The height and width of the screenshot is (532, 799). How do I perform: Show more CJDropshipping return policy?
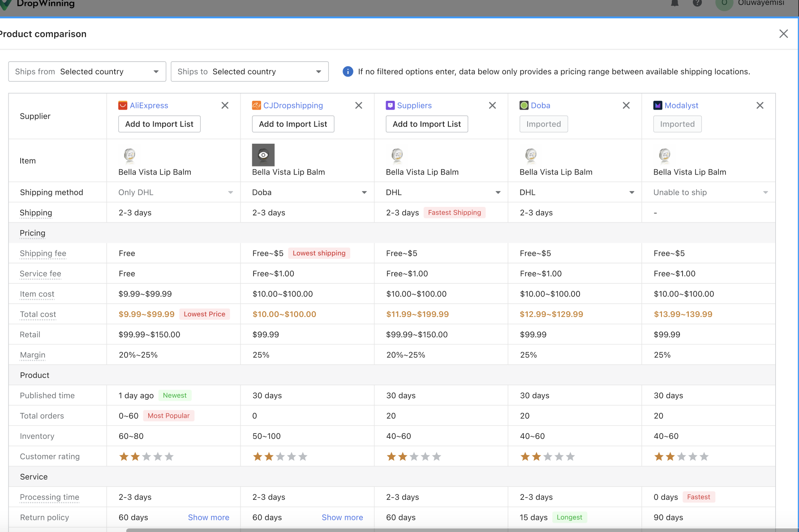pyautogui.click(x=342, y=517)
